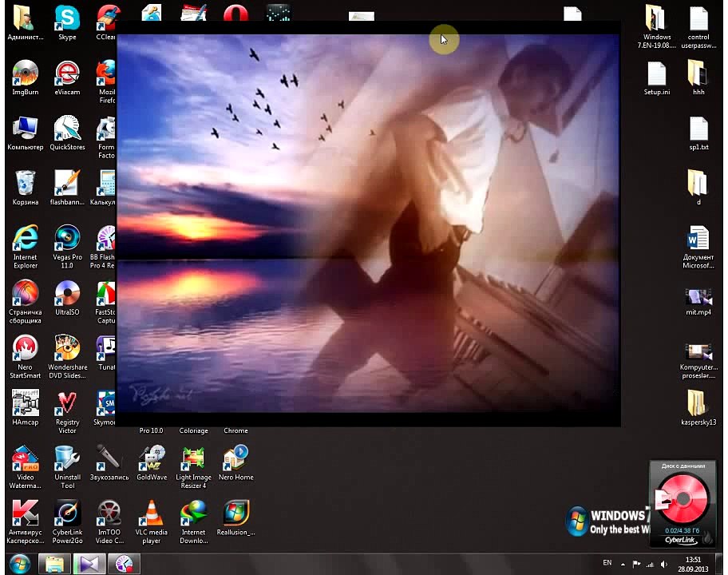Viewport: 728px width, 575px height.
Task: Select the mit.mp4 video file
Action: click(x=698, y=302)
